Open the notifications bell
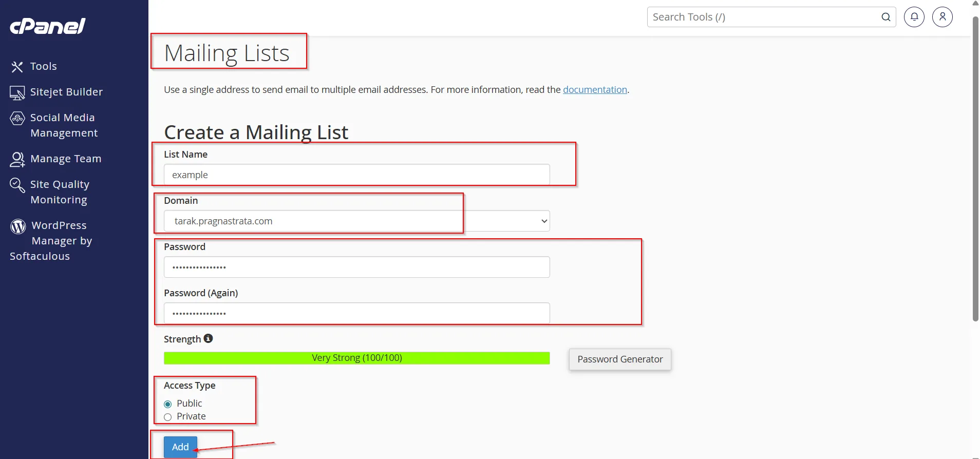 coord(914,17)
